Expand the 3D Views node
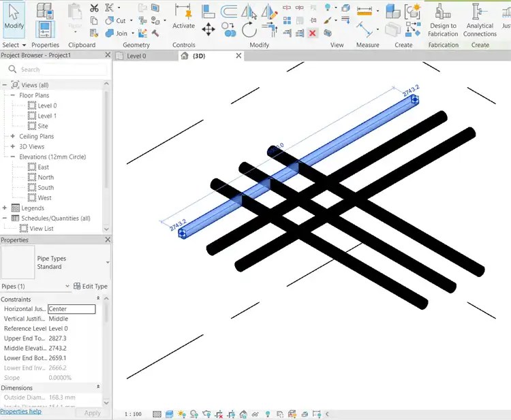 pyautogui.click(x=13, y=146)
